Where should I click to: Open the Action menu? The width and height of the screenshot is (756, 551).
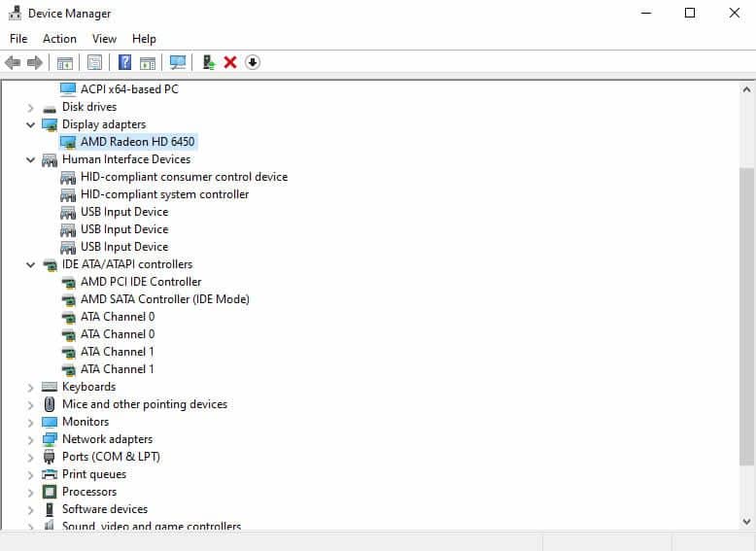coord(60,39)
